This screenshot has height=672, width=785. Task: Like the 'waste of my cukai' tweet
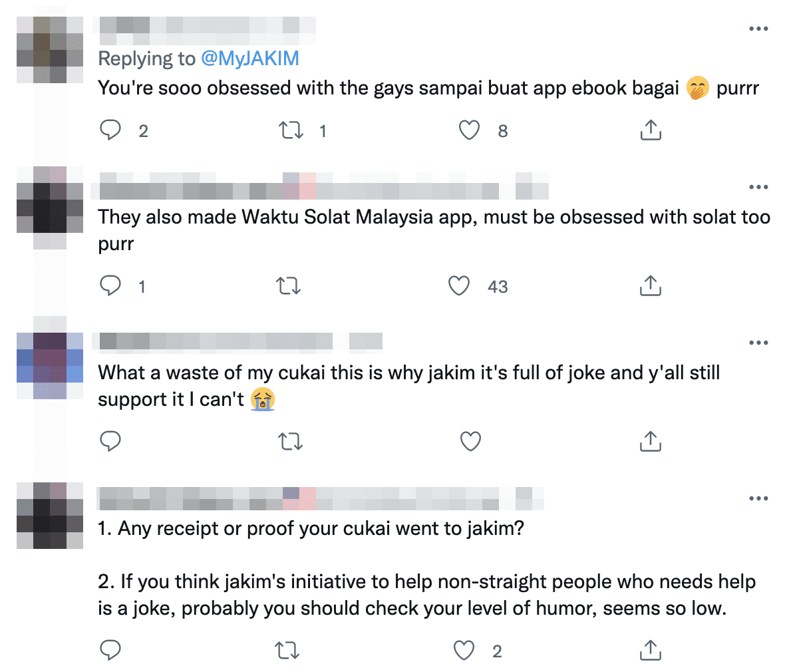[x=470, y=441]
